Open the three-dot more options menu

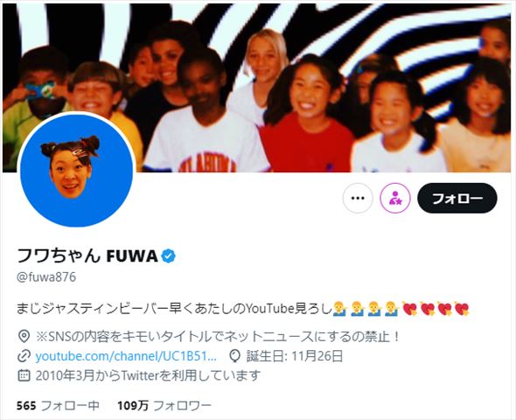pyautogui.click(x=358, y=198)
